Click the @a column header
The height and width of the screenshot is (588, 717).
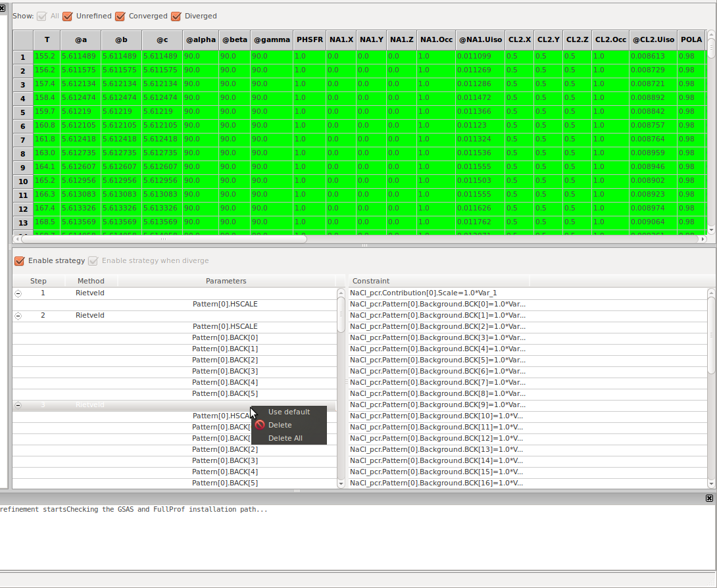[x=80, y=39]
